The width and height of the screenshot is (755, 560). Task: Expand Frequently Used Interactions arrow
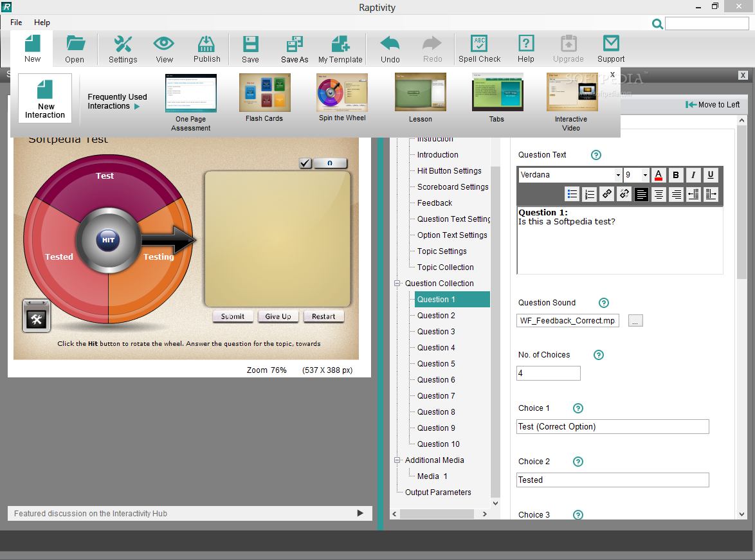coord(137,107)
